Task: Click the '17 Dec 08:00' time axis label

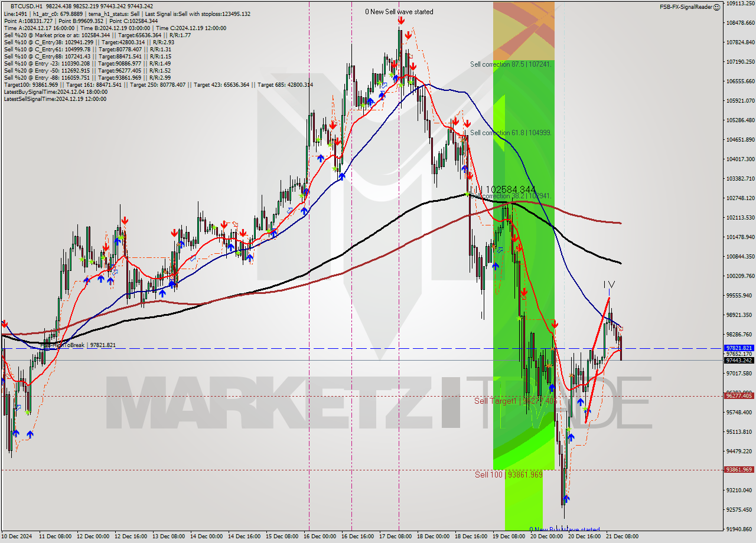Action: [396, 537]
